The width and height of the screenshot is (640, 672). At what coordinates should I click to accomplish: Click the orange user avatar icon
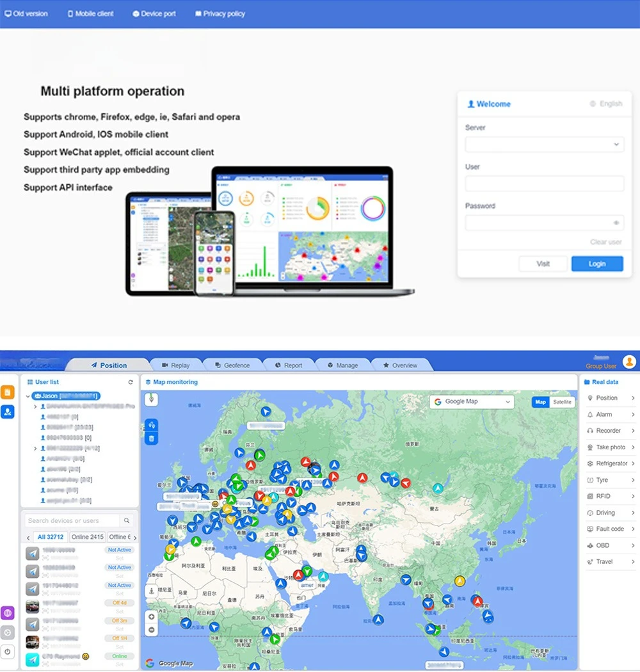[x=629, y=362]
